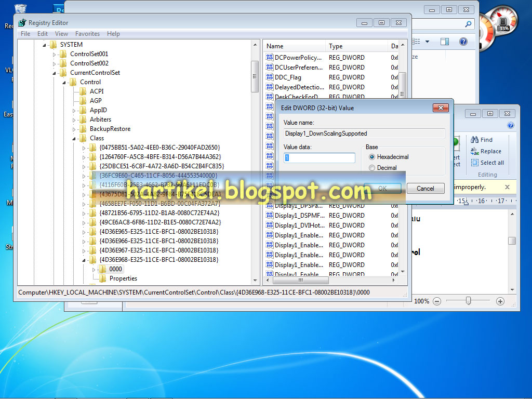The image size is (532, 399).
Task: Select the ACPI folder icon
Action: 83,91
